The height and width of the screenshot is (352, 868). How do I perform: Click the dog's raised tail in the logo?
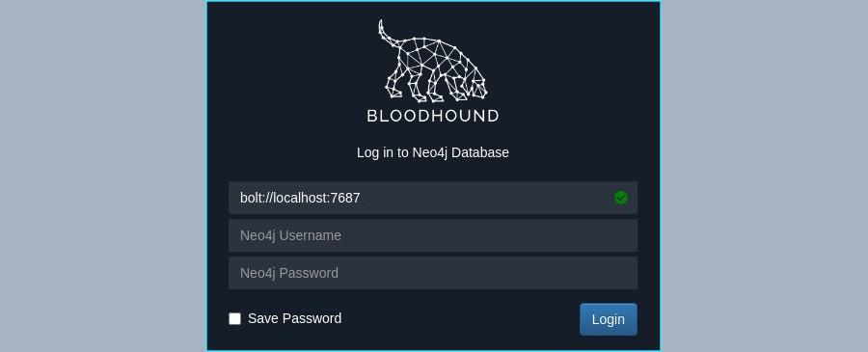point(384,32)
